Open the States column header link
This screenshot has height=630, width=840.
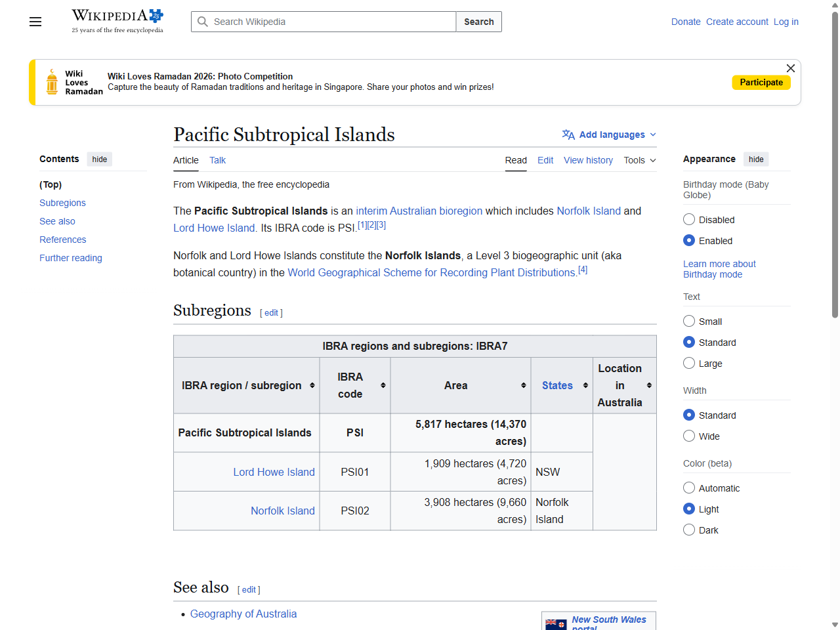click(557, 385)
